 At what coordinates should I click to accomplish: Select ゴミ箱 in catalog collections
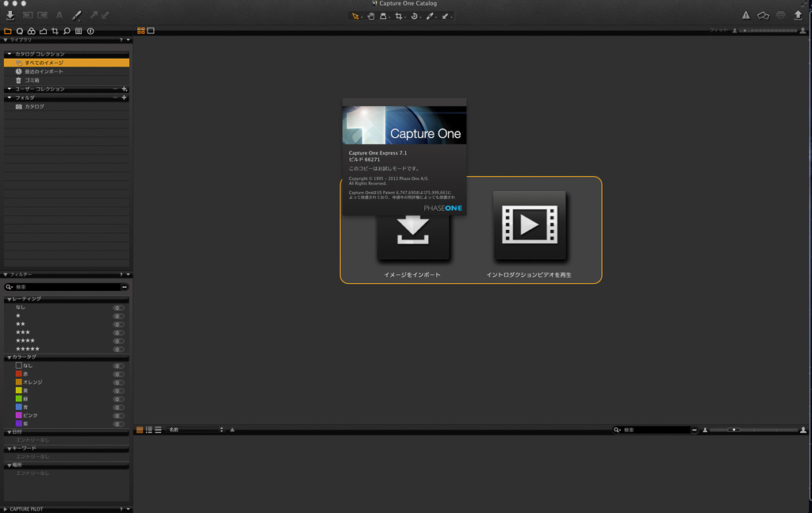32,80
